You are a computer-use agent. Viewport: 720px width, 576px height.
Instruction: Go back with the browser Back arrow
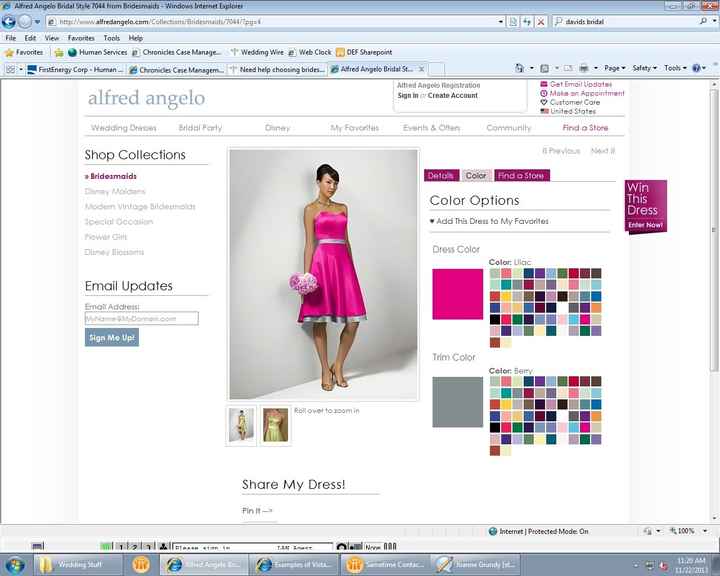[x=9, y=22]
